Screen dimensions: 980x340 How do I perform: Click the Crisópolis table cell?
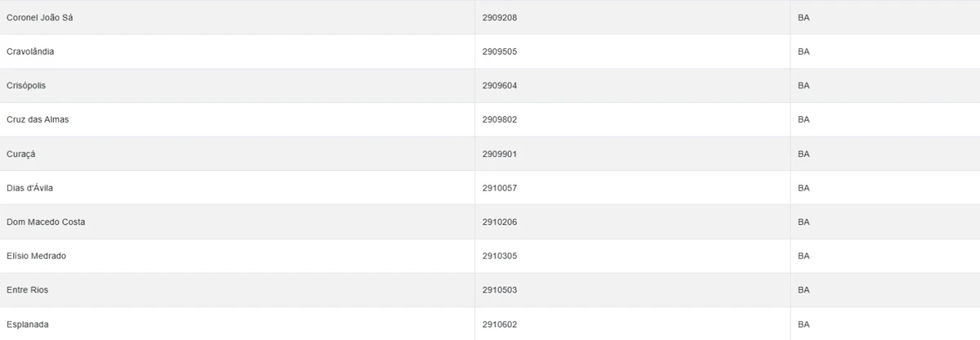point(28,86)
